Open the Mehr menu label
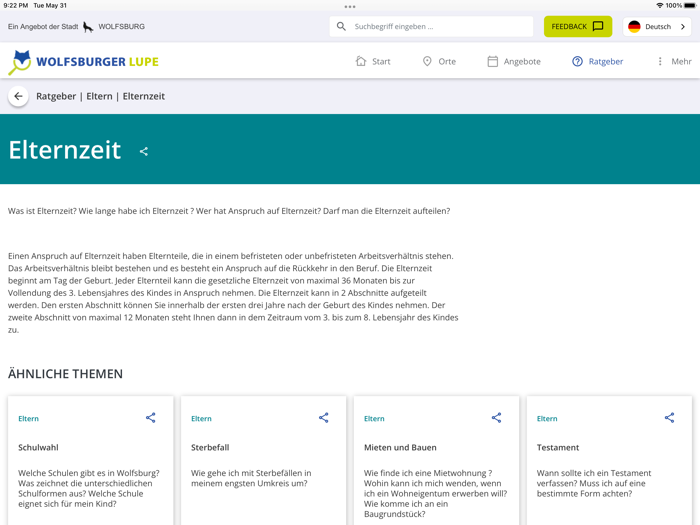 (x=681, y=62)
